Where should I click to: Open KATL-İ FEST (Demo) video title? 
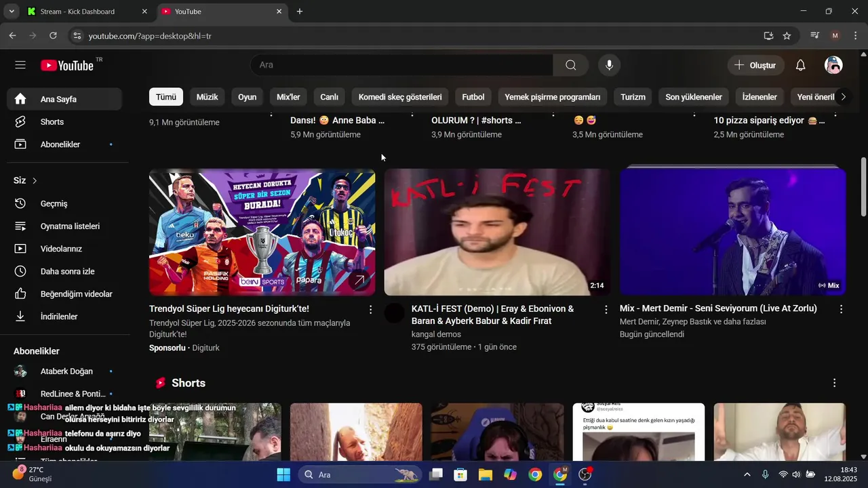coord(492,314)
